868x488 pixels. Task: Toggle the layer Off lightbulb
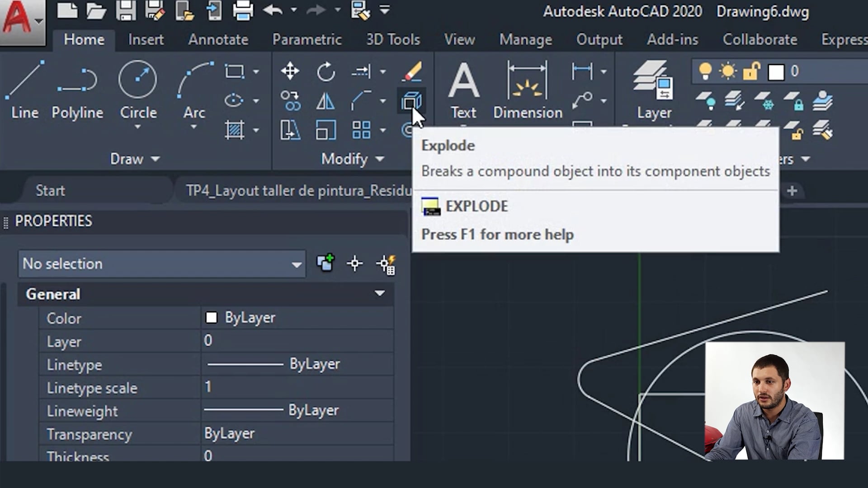pyautogui.click(x=705, y=71)
